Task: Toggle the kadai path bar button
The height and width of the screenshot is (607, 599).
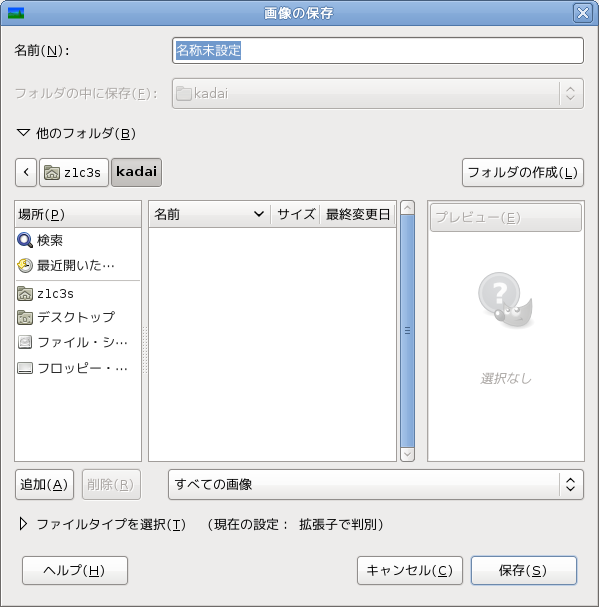Action: (x=136, y=172)
